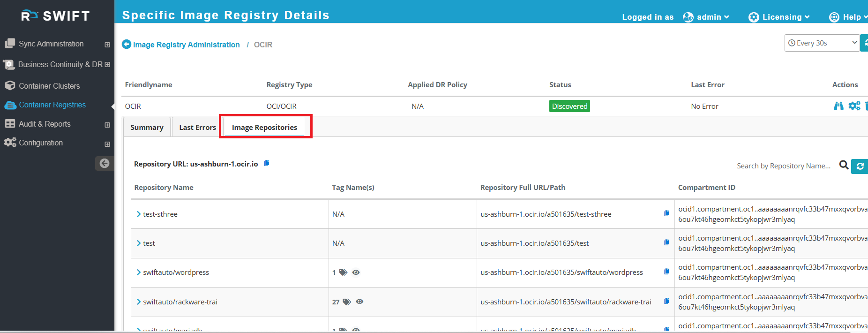Click tags icon for swiftauto/wordpress
Screen dimensions: 868x333
[x=343, y=272]
